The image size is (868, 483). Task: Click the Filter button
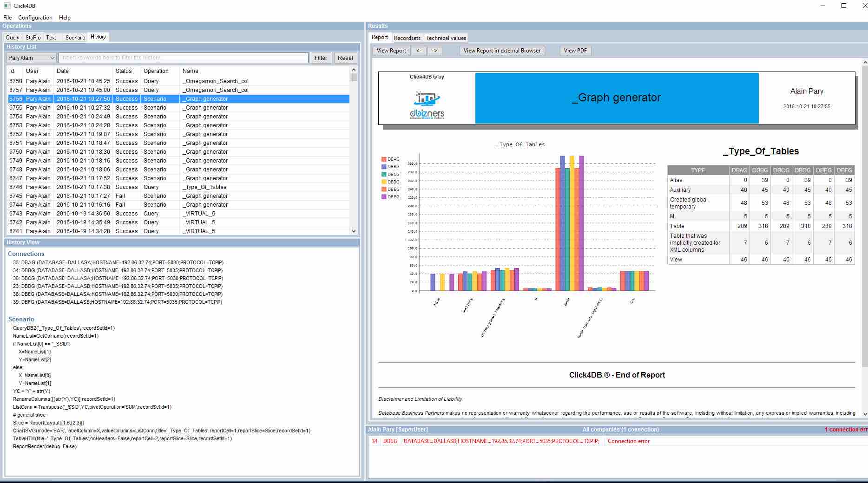point(321,58)
